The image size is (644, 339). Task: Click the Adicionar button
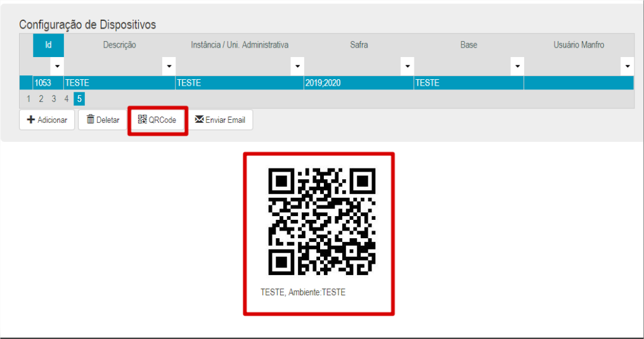pyautogui.click(x=47, y=120)
